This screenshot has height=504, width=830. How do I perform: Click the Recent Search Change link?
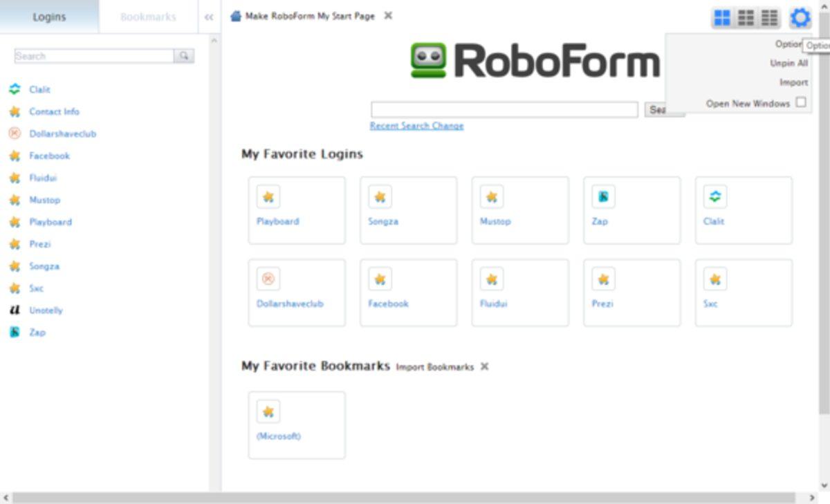click(x=416, y=126)
